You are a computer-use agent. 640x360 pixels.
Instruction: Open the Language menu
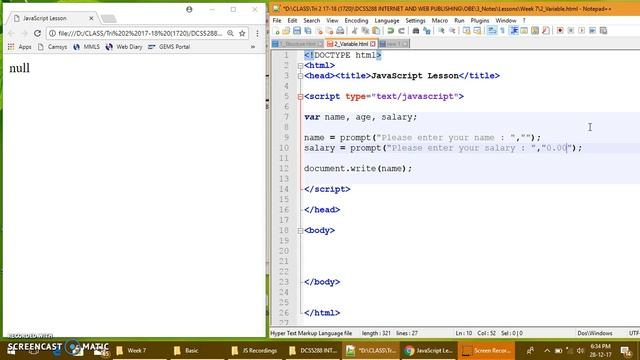(x=387, y=20)
